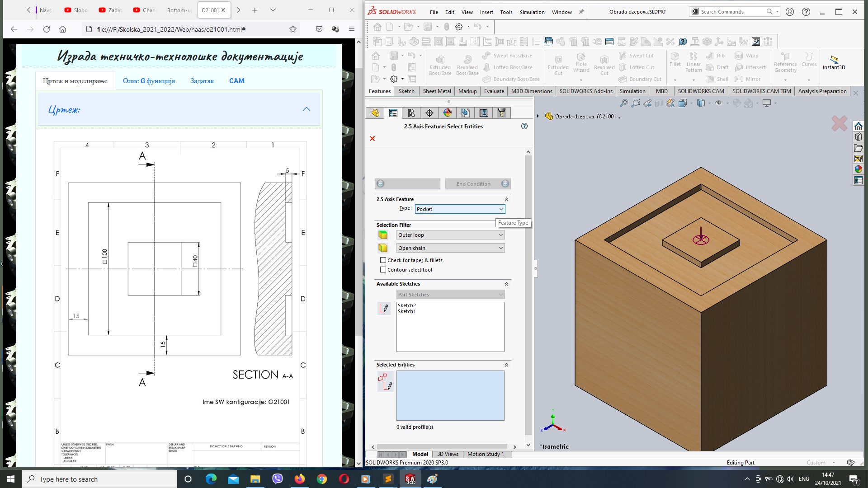Collapse the Цртеж accordion chevron
868x488 pixels.
pos(307,109)
